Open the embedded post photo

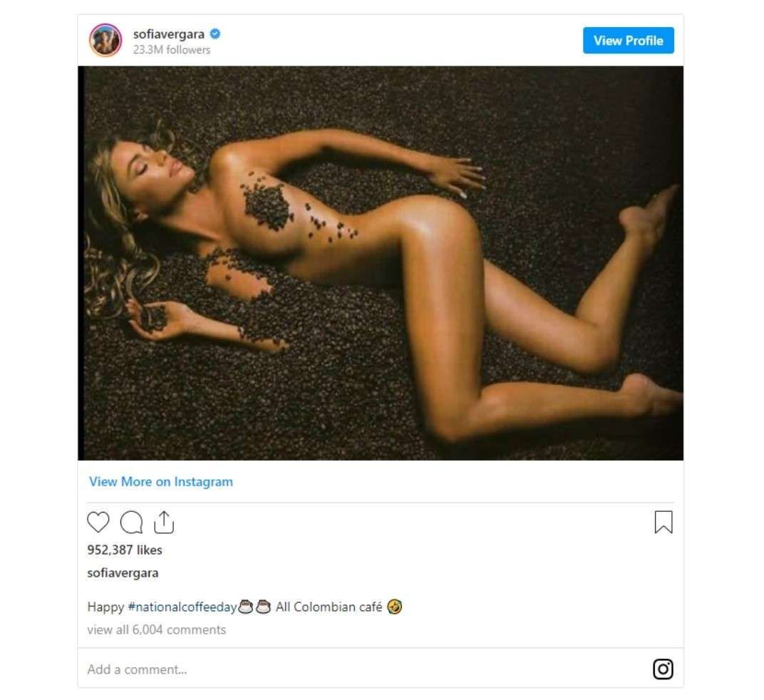[x=381, y=263]
